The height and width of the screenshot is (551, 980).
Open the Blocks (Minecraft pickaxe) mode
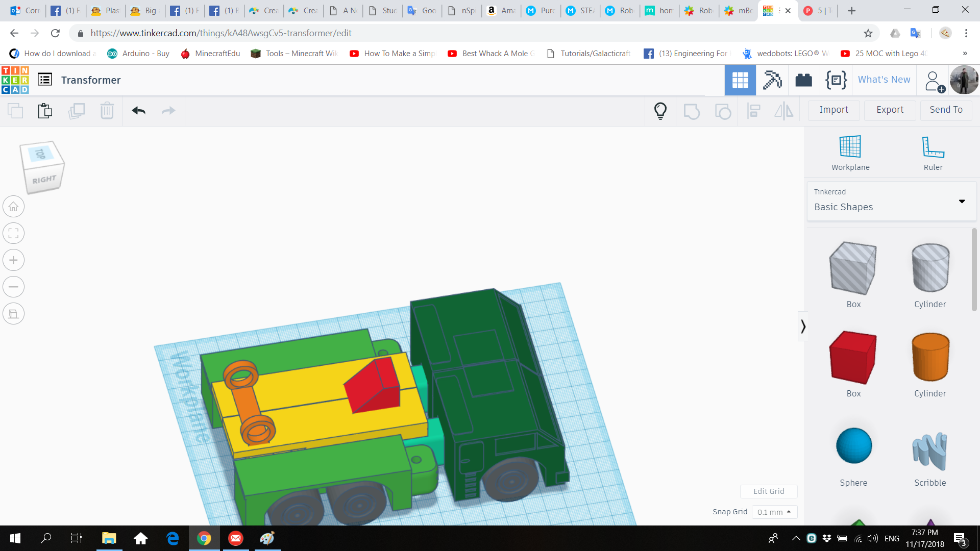772,80
